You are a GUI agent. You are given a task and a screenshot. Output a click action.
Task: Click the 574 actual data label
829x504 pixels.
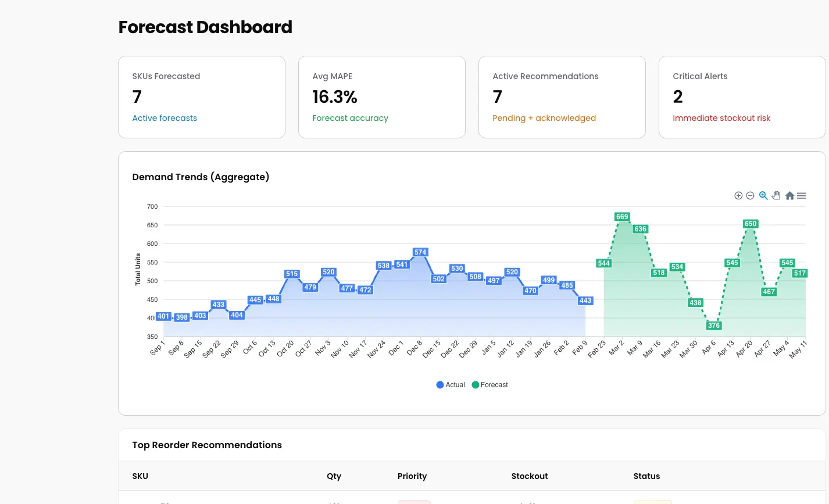pos(420,252)
